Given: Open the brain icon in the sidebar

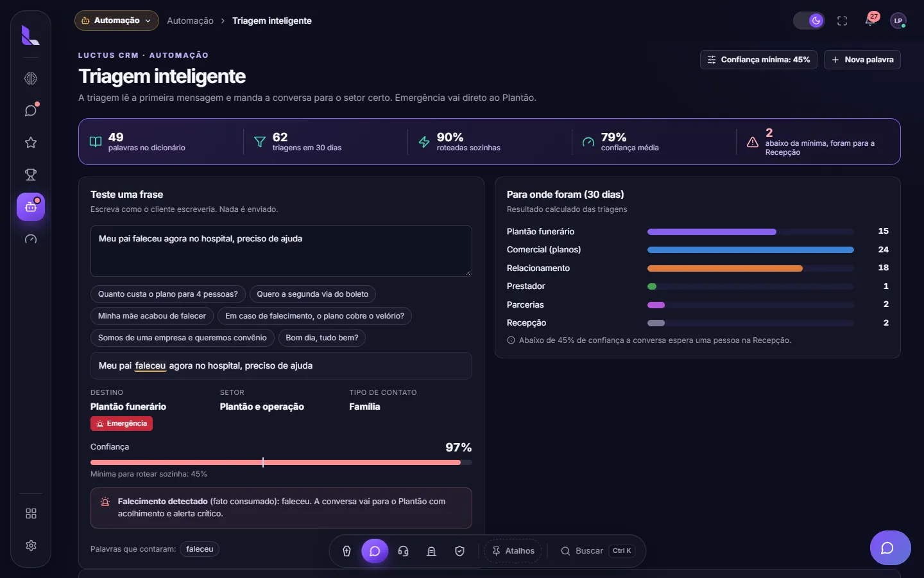Looking at the screenshot, I should (x=31, y=78).
